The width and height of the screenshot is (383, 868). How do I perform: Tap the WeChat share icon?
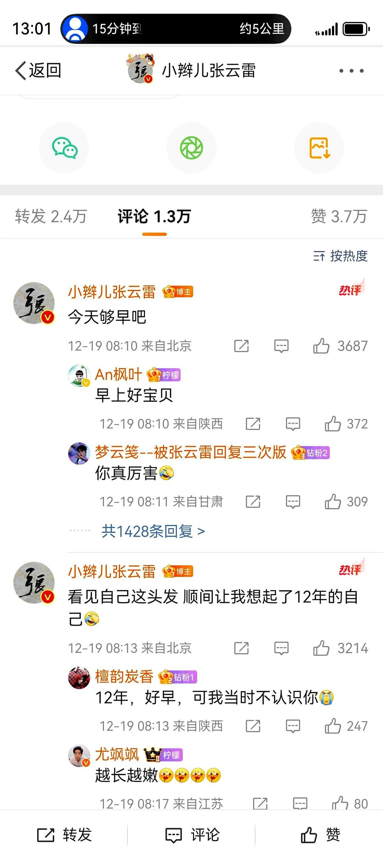[x=64, y=148]
